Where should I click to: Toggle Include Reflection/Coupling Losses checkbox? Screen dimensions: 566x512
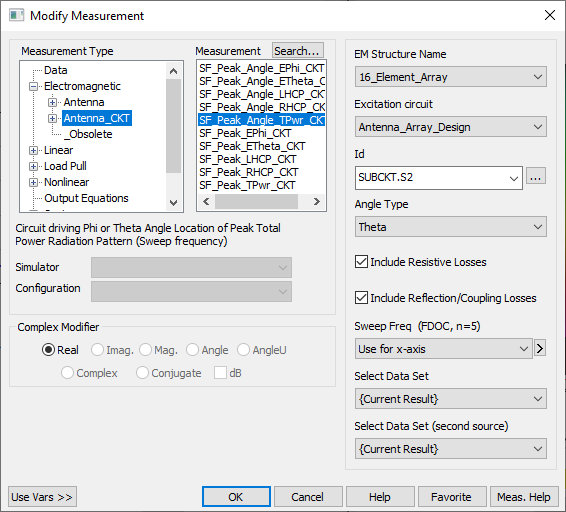(x=361, y=298)
